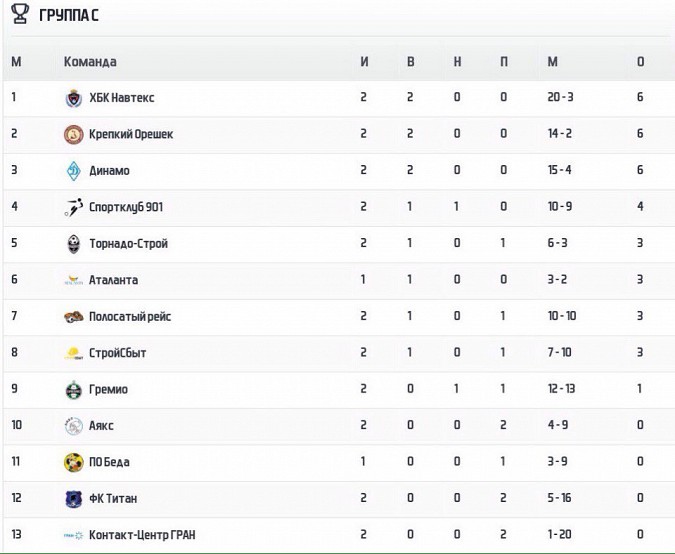
Task: Open the Аталанта team link
Action: [114, 281]
